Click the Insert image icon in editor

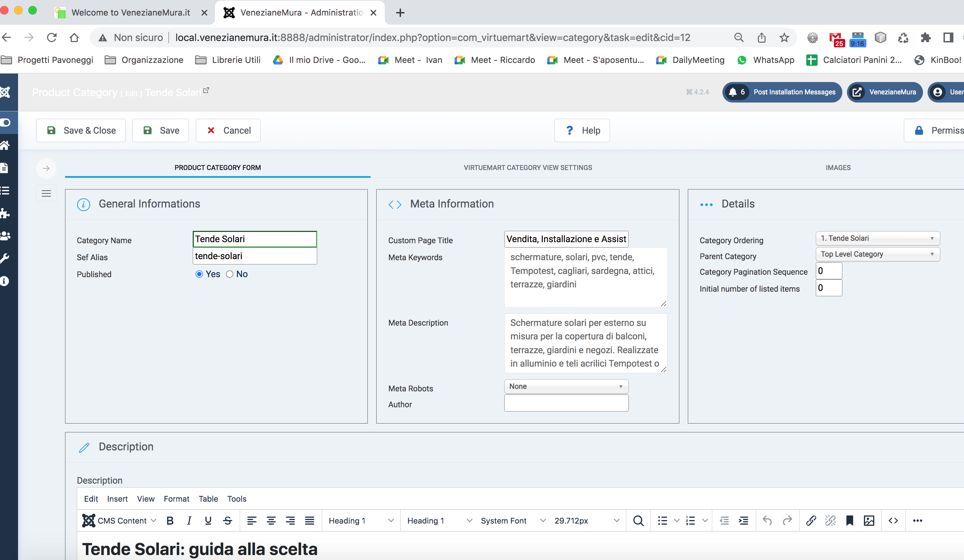pyautogui.click(x=869, y=521)
